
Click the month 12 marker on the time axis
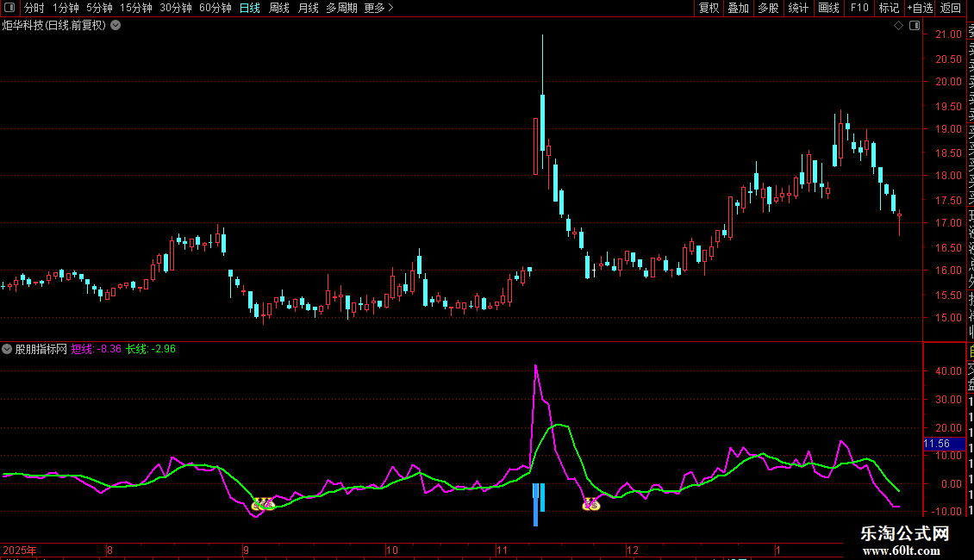[x=633, y=550]
